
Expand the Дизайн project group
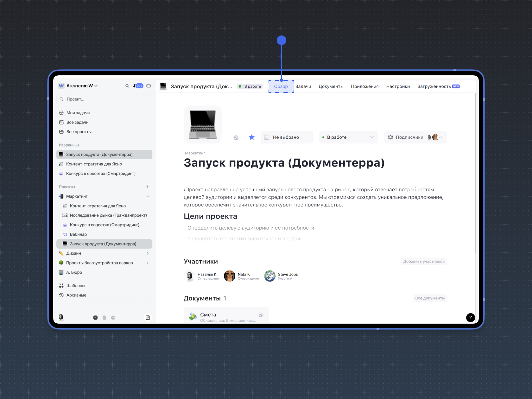[x=148, y=253]
